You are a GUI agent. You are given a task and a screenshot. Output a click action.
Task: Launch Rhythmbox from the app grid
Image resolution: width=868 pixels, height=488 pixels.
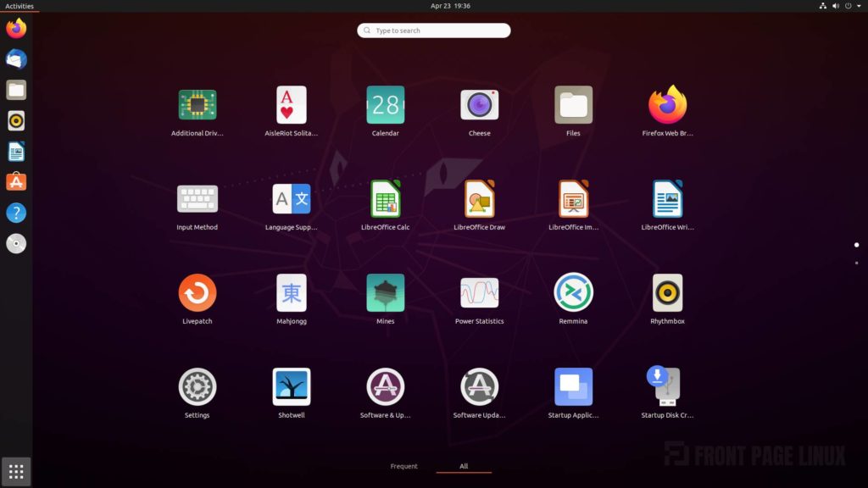[668, 293]
